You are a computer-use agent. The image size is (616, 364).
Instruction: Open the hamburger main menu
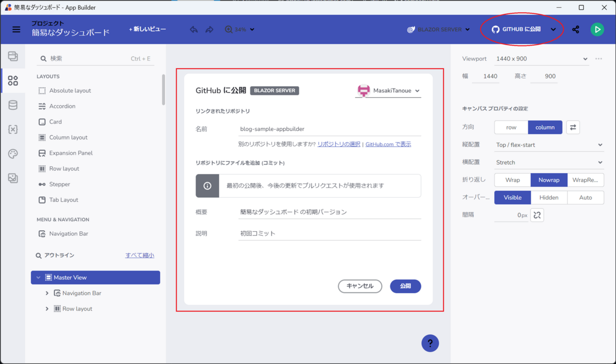(16, 29)
